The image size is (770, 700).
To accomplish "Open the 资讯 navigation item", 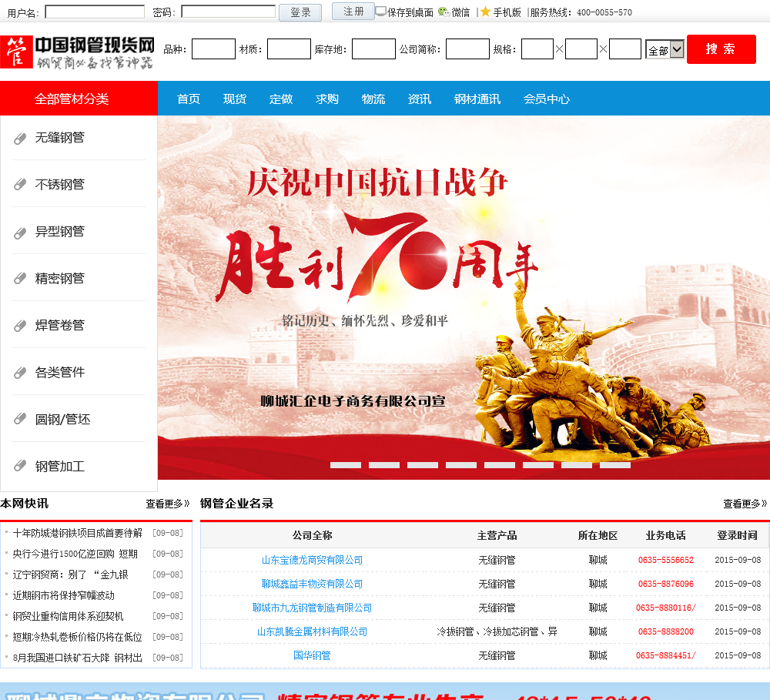I will point(420,99).
